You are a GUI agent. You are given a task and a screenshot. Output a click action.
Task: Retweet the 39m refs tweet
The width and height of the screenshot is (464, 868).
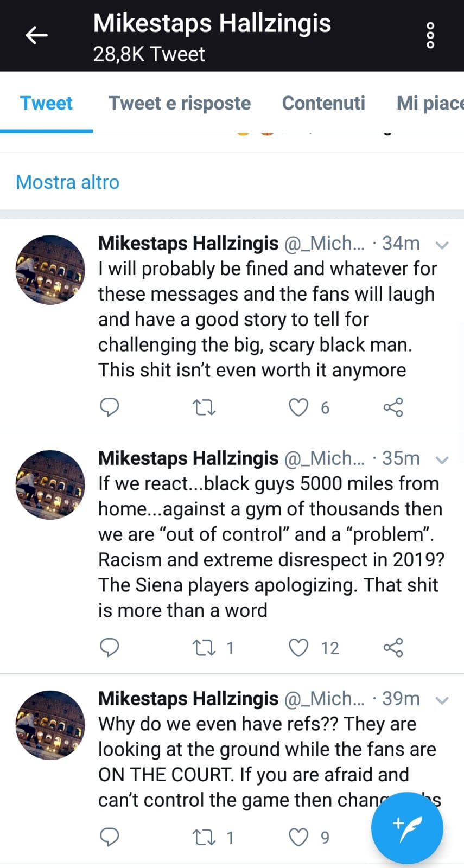click(205, 837)
